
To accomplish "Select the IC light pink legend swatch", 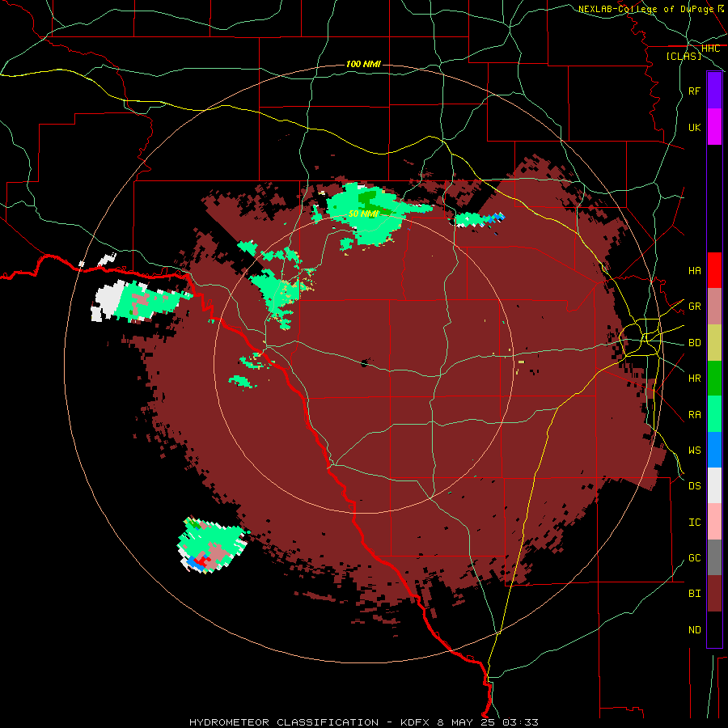I will 714,522.
